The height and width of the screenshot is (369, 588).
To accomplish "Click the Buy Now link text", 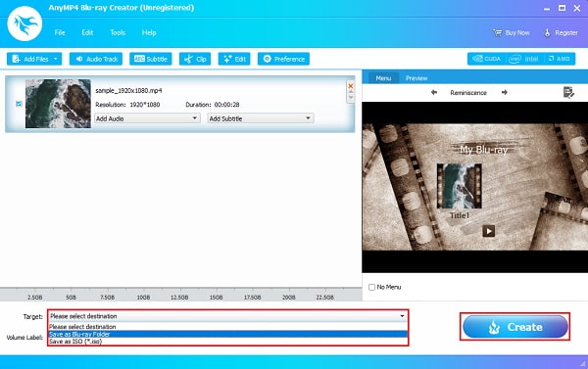I will tap(517, 33).
